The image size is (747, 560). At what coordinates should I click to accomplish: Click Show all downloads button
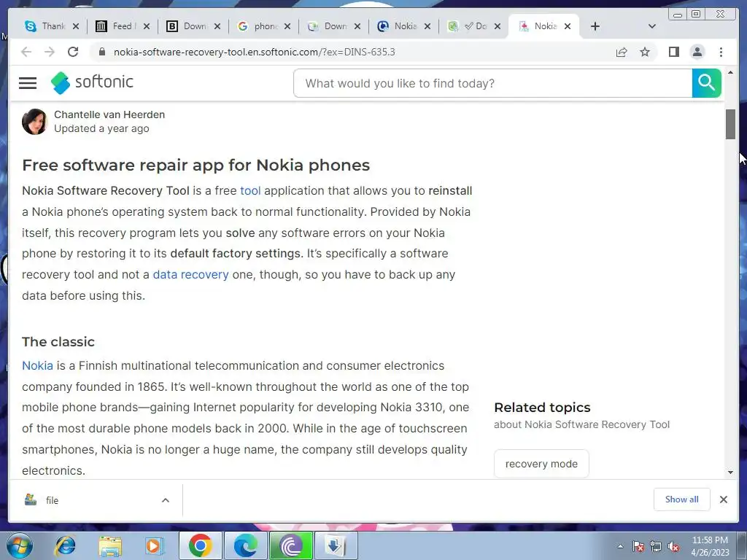682,499
